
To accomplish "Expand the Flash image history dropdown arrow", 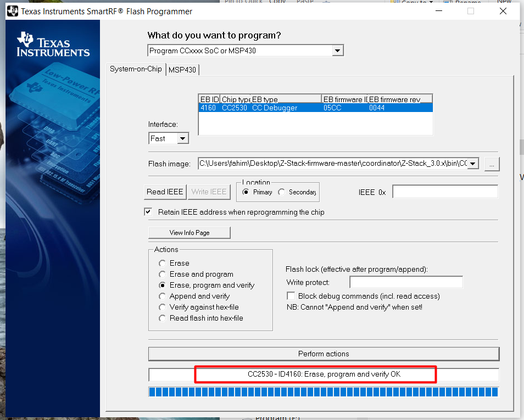I will (473, 164).
